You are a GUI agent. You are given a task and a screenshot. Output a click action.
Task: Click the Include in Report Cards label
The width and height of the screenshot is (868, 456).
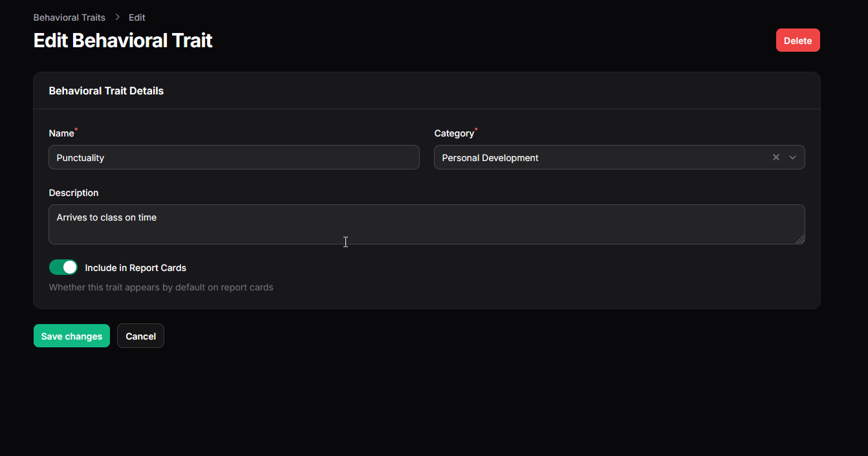136,268
